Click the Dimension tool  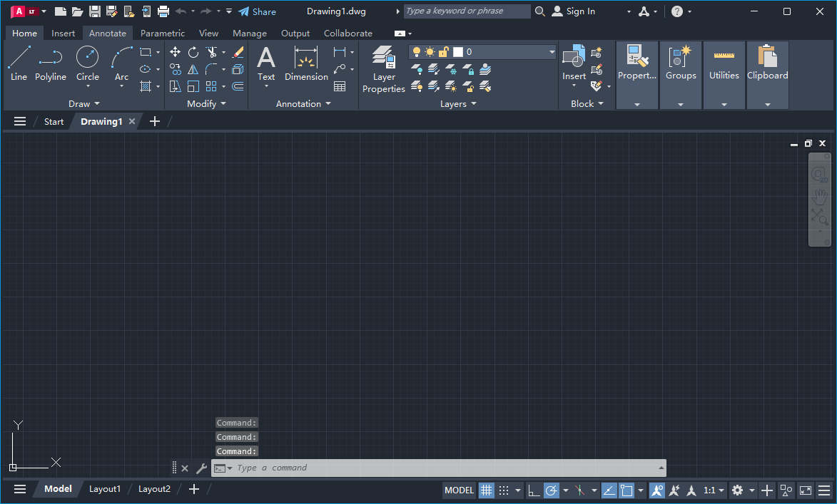(x=306, y=64)
